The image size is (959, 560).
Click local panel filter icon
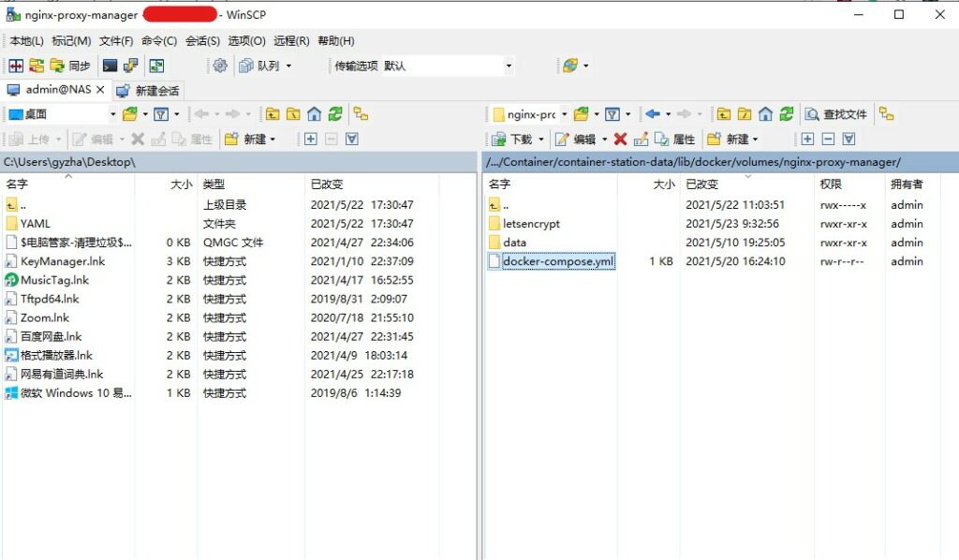point(161,114)
